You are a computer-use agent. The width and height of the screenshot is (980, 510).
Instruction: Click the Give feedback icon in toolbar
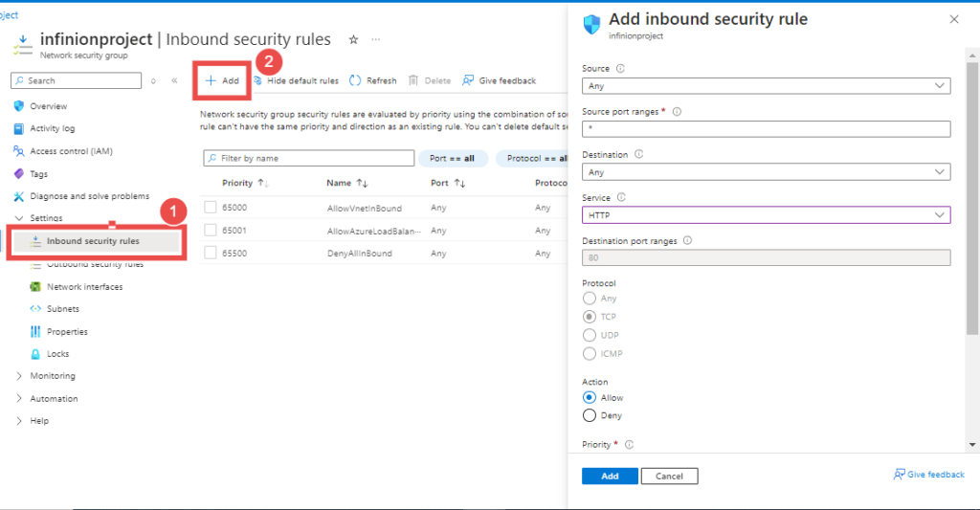[468, 80]
